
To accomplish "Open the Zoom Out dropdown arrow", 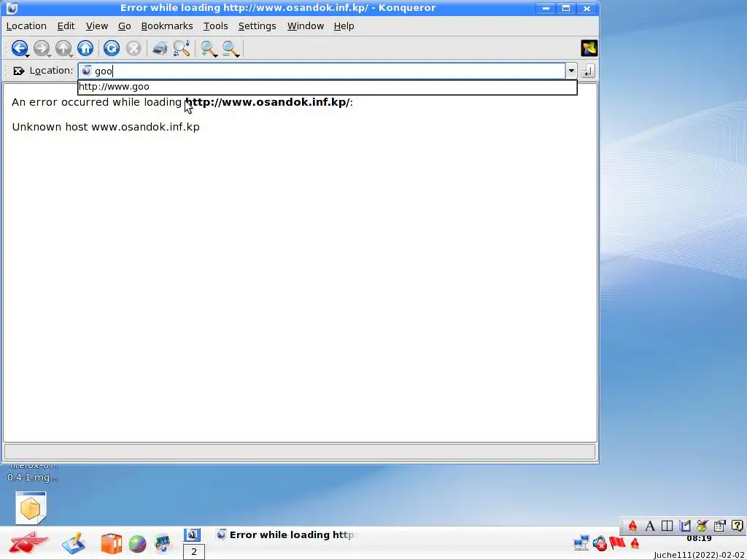I will click(x=238, y=55).
